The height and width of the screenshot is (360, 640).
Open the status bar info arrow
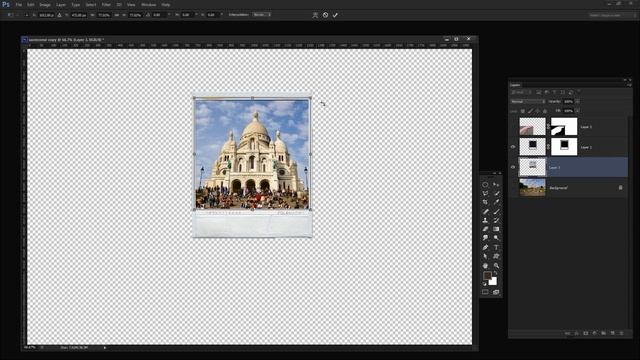pos(104,348)
